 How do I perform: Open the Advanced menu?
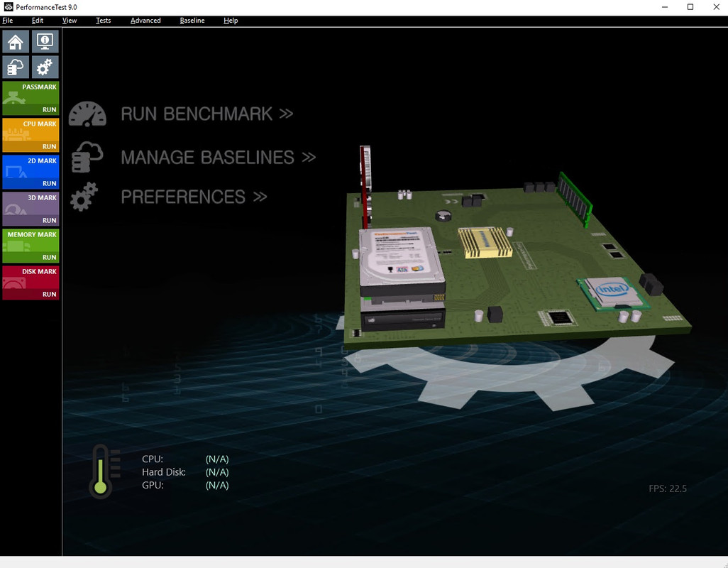145,21
